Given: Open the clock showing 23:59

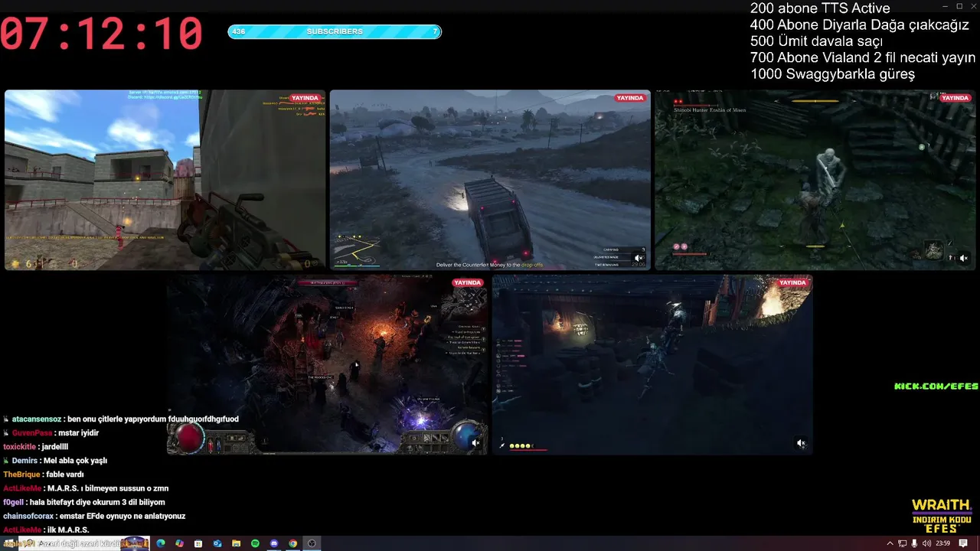Looking at the screenshot, I should [x=942, y=543].
